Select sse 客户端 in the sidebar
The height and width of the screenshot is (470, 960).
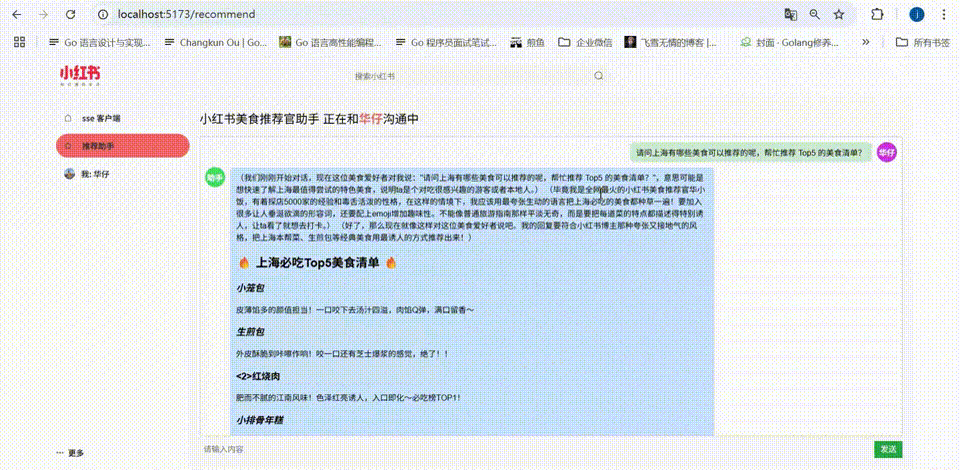click(x=122, y=118)
